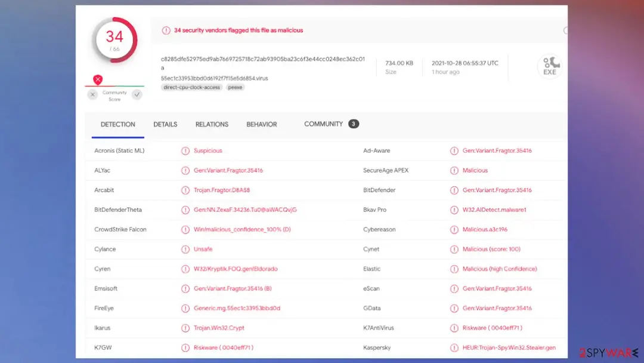Click Win/malicious_confidence_100% (D) result
This screenshot has width=644, height=363.
click(242, 229)
